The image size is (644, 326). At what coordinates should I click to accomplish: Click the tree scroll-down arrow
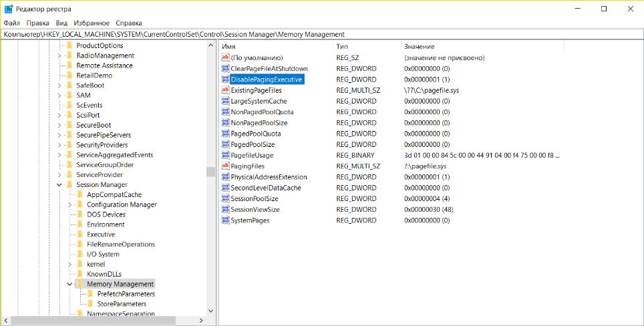210,311
